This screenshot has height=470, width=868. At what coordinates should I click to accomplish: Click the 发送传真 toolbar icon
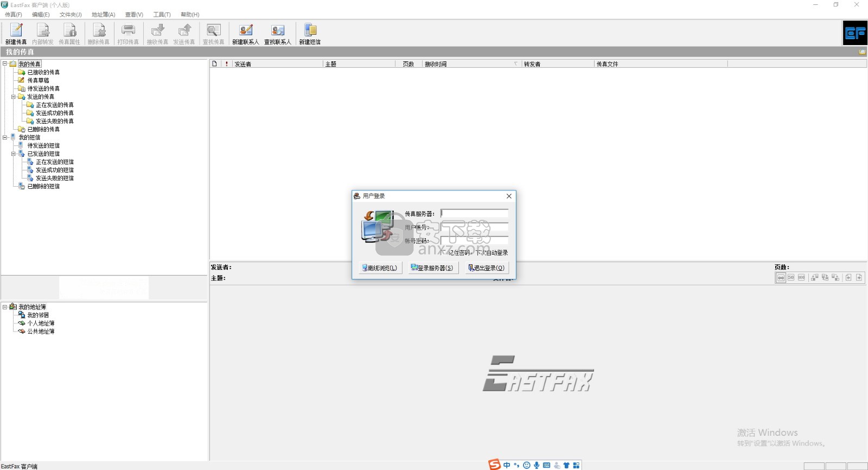184,34
